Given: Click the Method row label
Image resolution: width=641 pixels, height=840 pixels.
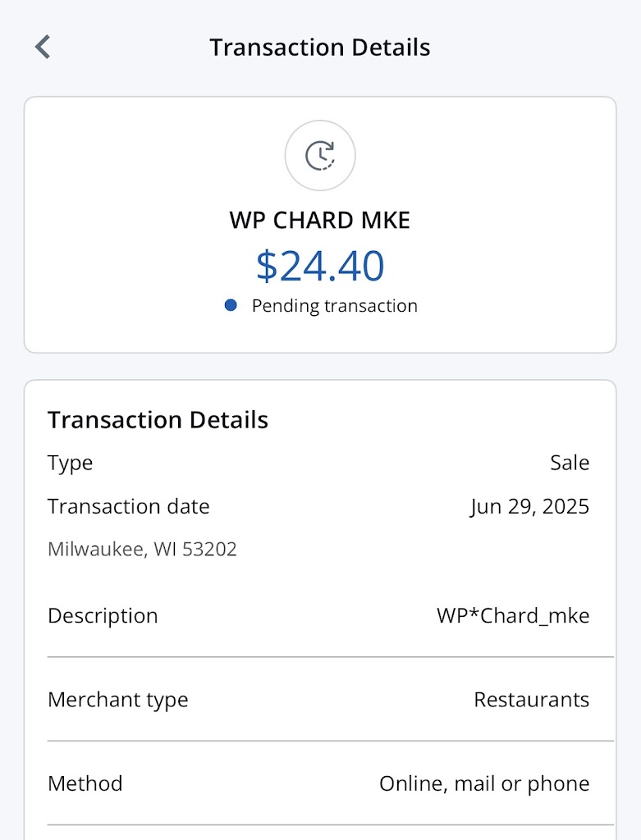Looking at the screenshot, I should 85,783.
